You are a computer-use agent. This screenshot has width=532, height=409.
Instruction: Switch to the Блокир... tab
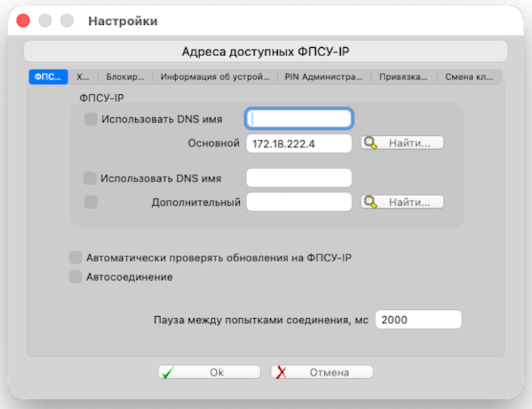125,77
